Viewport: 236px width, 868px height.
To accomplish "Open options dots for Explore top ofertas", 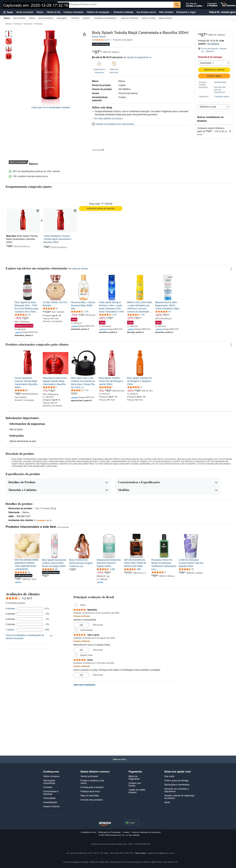I will point(231,269).
